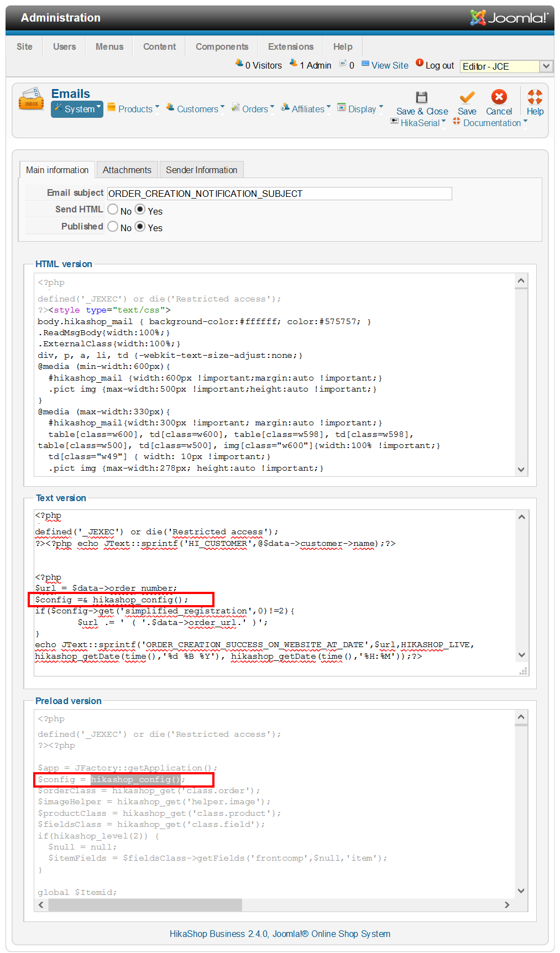
Task: Click the Email subject input field
Action: [x=279, y=194]
